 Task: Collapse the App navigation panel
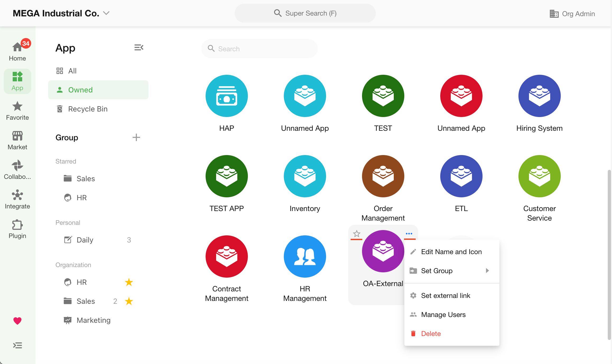pyautogui.click(x=139, y=48)
